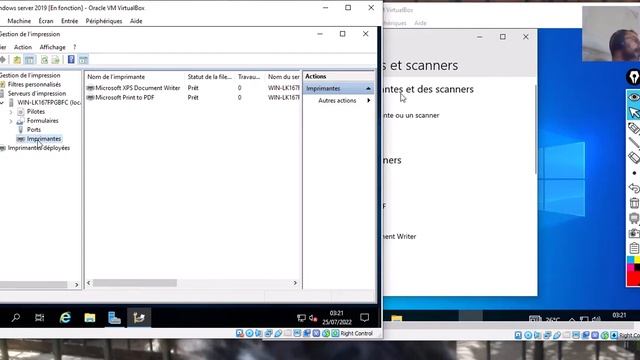This screenshot has width=640, height=360.
Task: Open the Machine menu in VirtualBox
Action: (19, 21)
